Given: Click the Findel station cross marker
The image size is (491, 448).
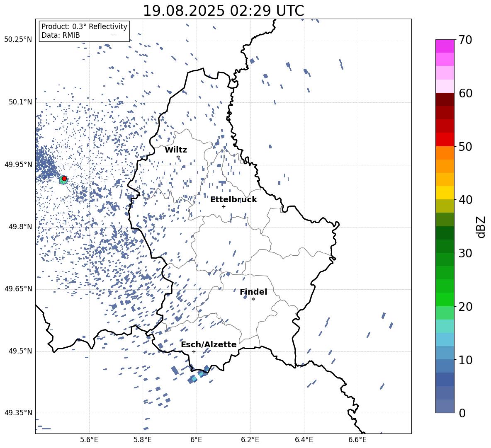Looking at the screenshot, I should [253, 299].
